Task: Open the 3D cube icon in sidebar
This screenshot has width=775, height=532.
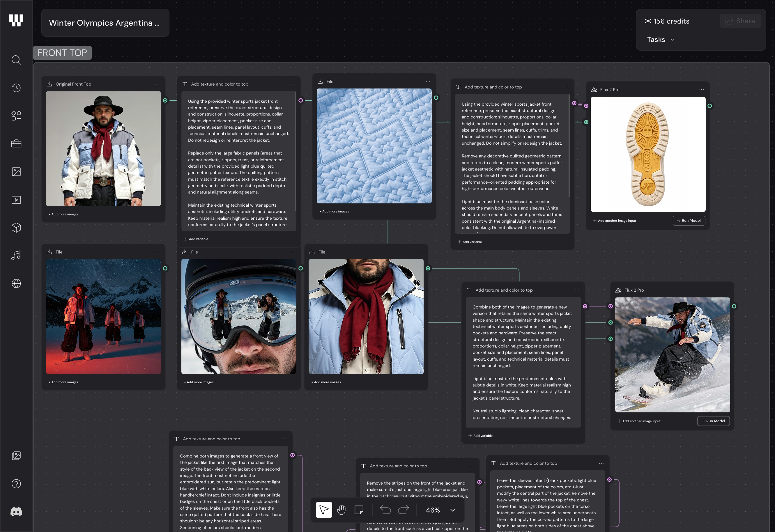Action: tap(16, 228)
